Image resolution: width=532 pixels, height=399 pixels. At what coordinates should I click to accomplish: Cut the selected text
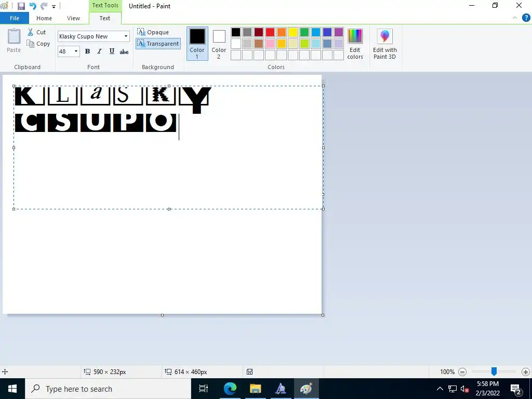click(x=37, y=32)
